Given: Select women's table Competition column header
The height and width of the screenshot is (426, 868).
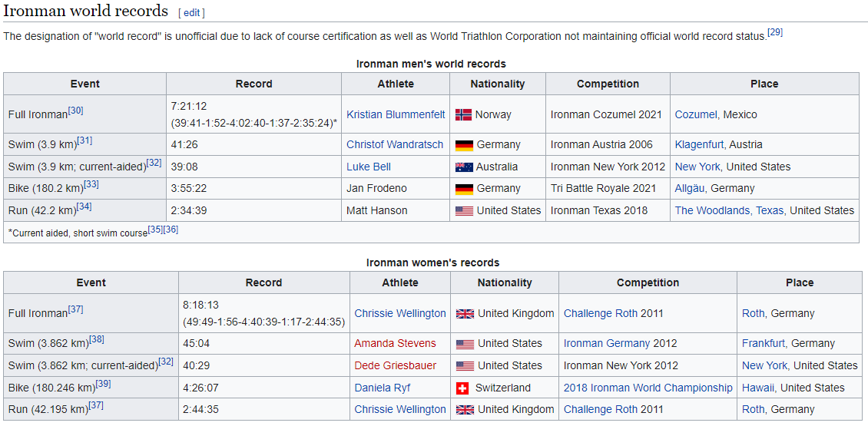Looking at the screenshot, I should coord(648,282).
